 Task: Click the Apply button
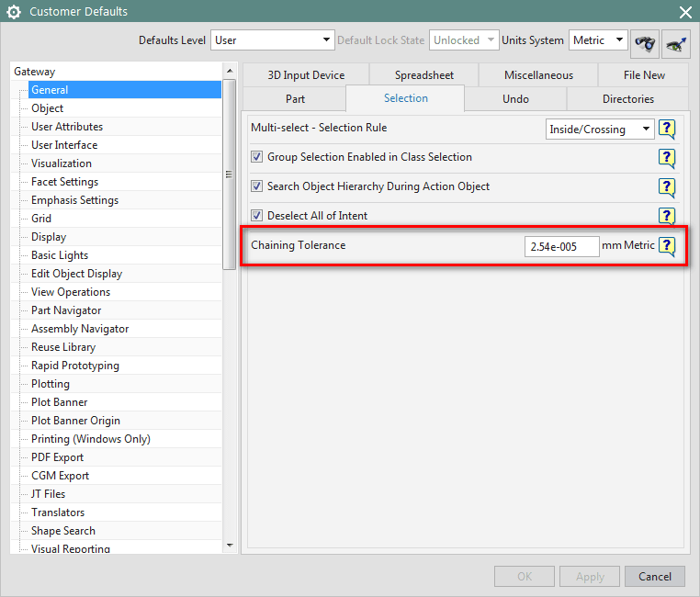pyautogui.click(x=589, y=577)
